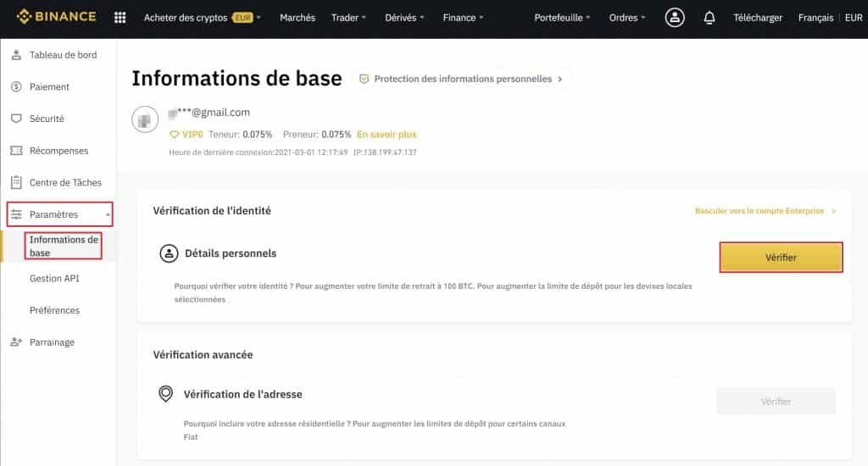The height and width of the screenshot is (466, 868).
Task: Click the Preneur: 0.075% fee text
Action: coord(317,135)
